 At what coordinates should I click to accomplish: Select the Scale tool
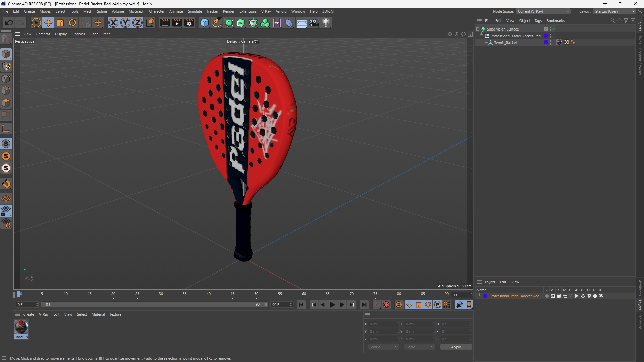(x=60, y=23)
